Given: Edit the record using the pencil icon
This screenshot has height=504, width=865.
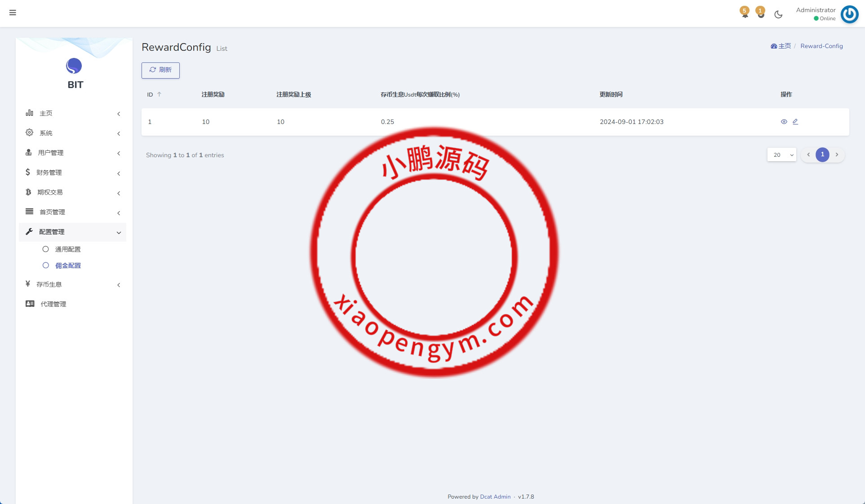Looking at the screenshot, I should click(x=795, y=121).
